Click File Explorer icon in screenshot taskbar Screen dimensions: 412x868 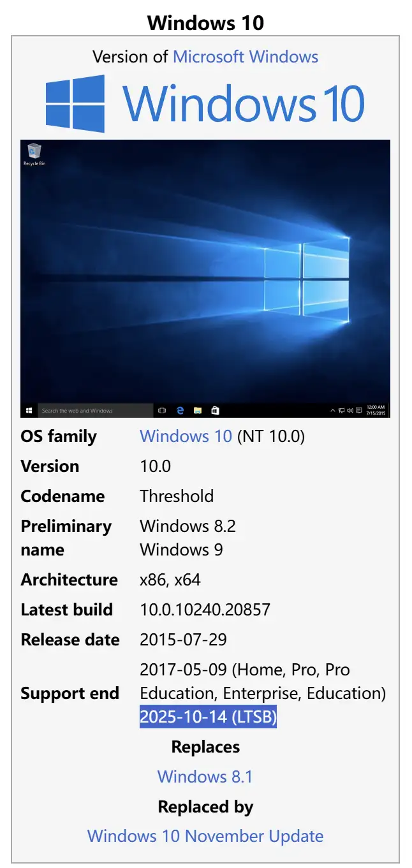[198, 411]
